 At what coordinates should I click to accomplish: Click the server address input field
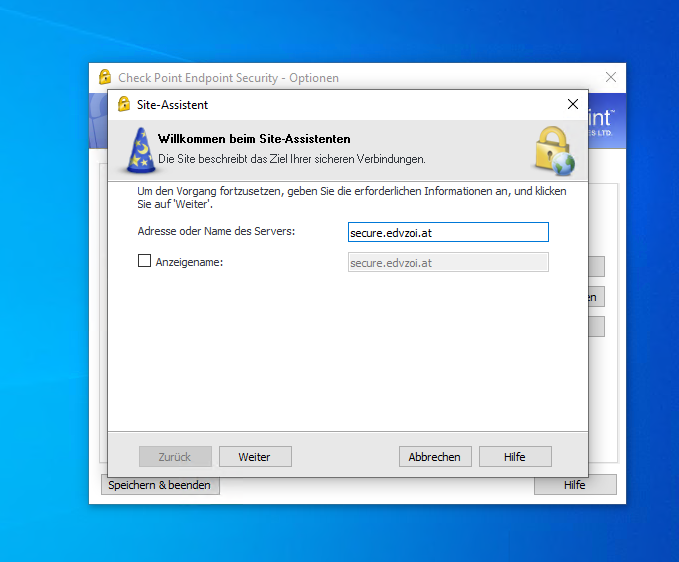[447, 232]
